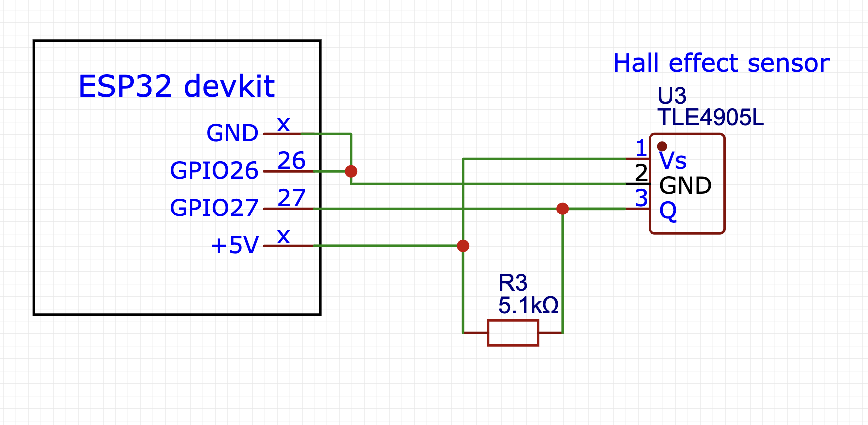868x425 pixels.
Task: Click pin number 3 of U3
Action: coord(641,198)
